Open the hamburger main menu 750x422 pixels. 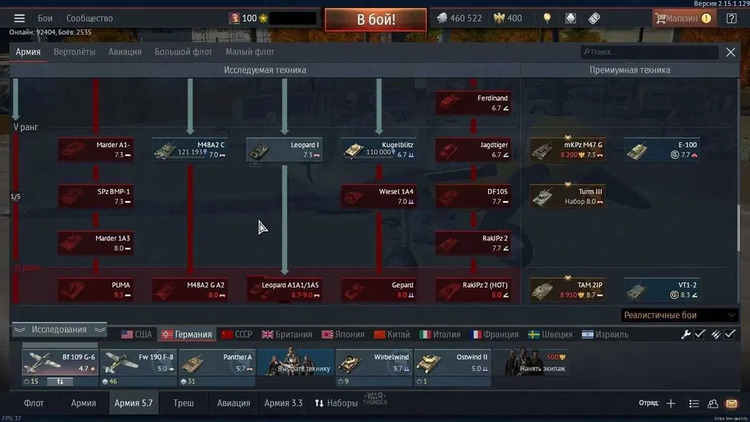(19, 18)
